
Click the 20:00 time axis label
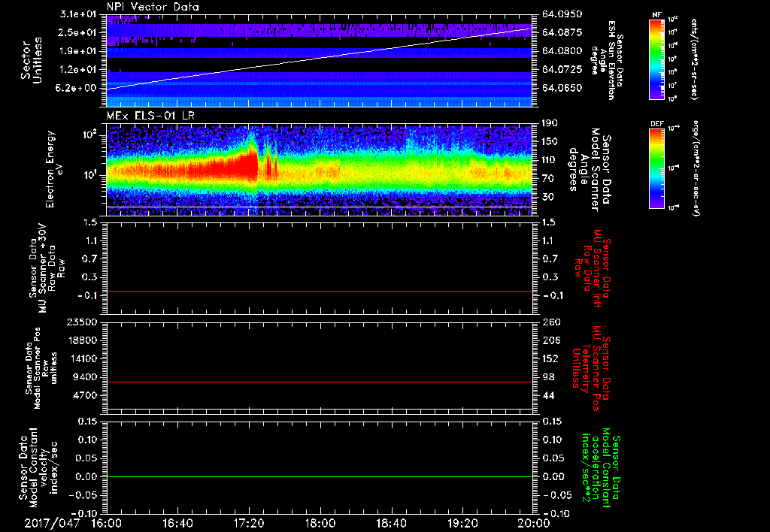coord(534,523)
